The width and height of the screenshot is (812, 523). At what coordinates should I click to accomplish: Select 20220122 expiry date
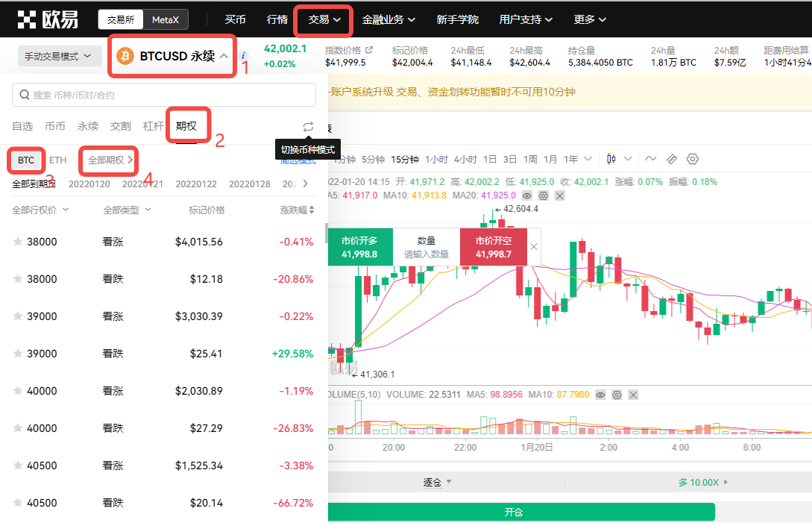[x=196, y=184]
